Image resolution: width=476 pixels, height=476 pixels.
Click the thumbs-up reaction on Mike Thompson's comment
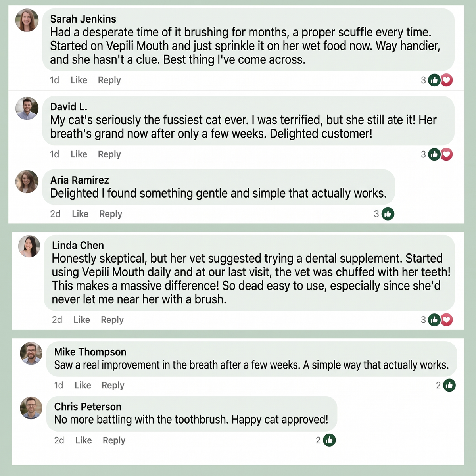click(x=449, y=385)
